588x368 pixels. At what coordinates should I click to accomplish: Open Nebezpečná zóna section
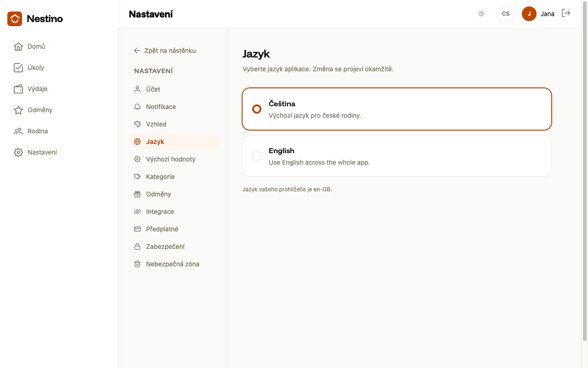pos(175,264)
